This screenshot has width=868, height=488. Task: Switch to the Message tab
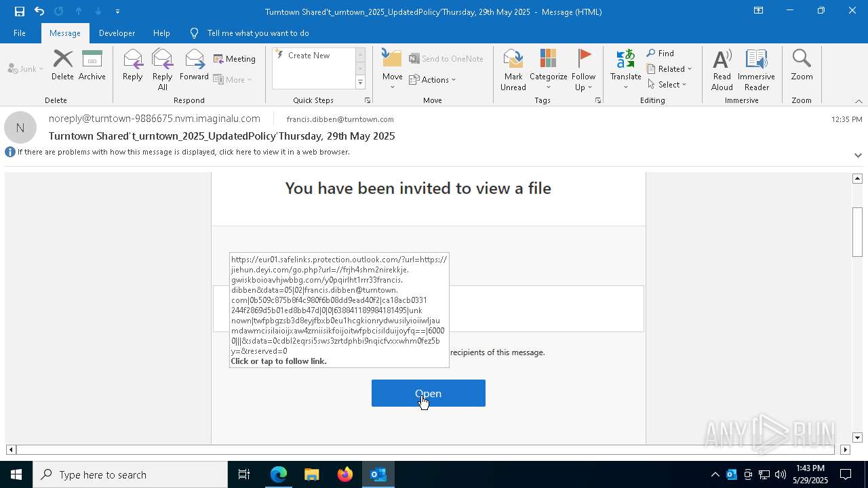tap(65, 33)
